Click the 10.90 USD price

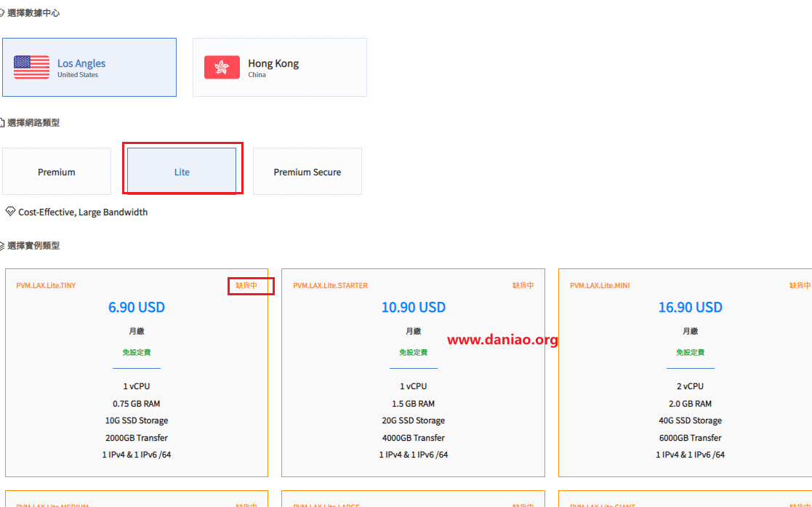pos(413,307)
